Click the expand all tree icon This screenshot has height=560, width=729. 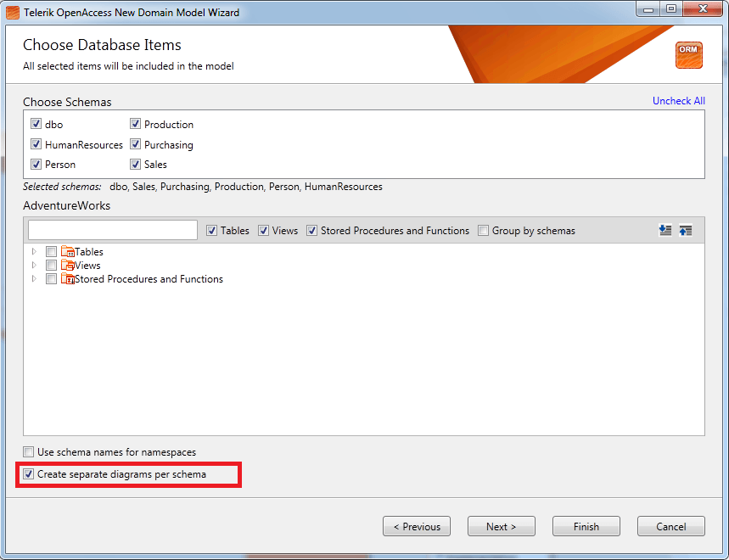[x=665, y=230]
